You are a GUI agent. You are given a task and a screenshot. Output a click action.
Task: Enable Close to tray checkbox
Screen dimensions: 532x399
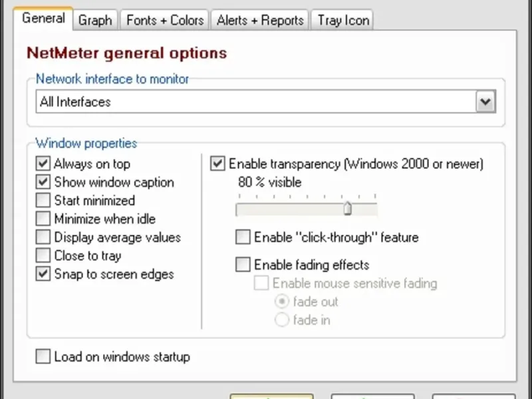click(x=43, y=255)
